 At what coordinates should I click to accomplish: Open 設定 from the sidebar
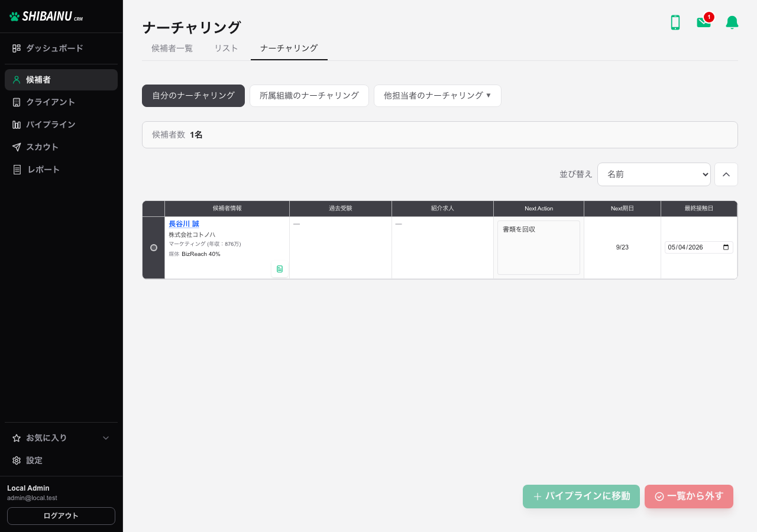tap(62, 460)
